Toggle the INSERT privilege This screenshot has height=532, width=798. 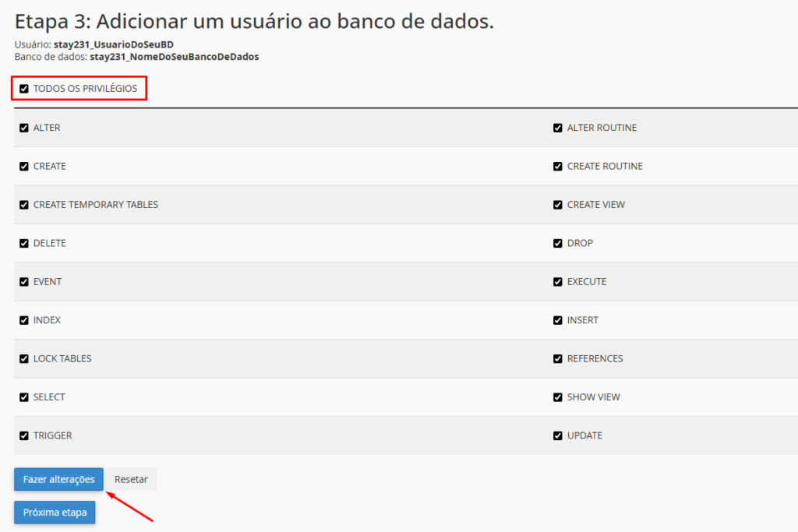557,320
